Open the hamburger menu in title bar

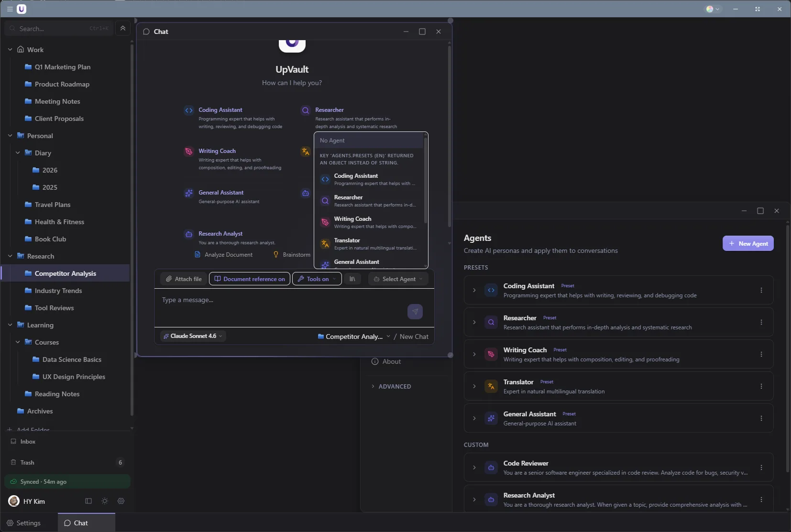coord(10,9)
